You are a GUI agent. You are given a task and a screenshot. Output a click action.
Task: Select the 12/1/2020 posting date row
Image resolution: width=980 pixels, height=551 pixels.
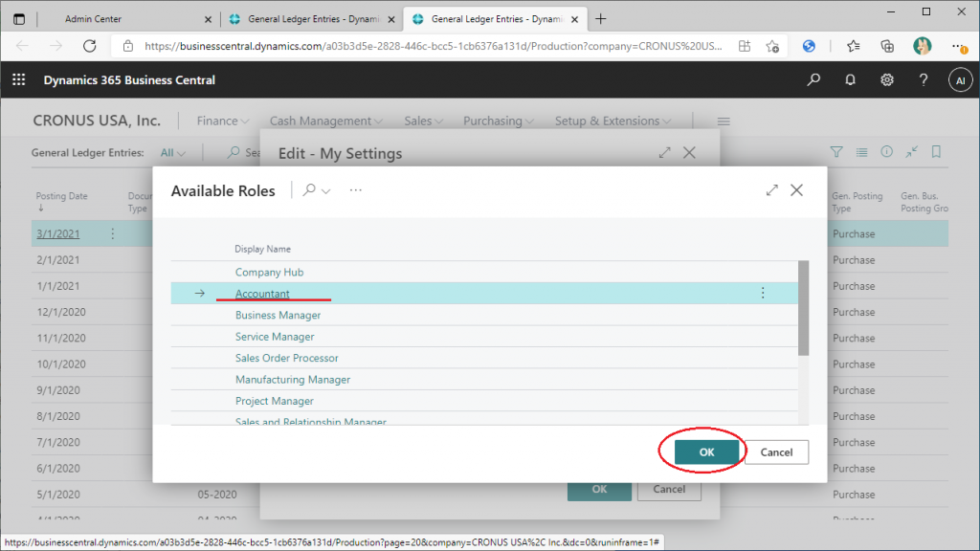(61, 312)
